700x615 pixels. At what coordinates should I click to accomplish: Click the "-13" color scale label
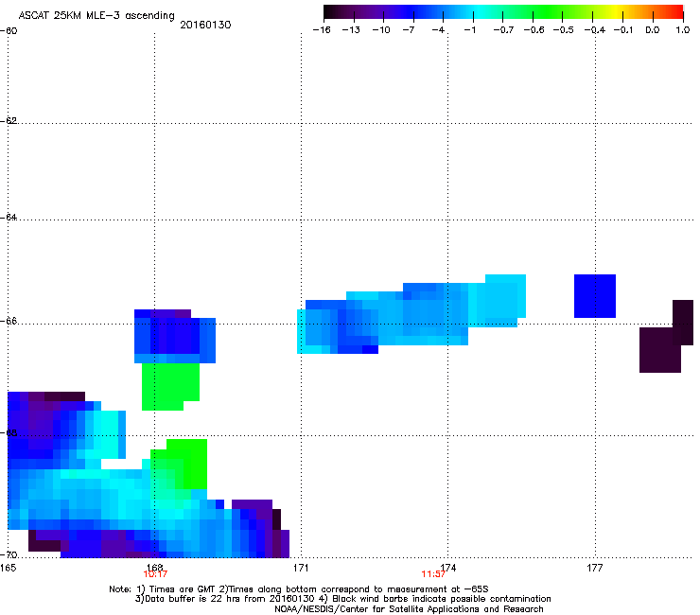(x=351, y=30)
